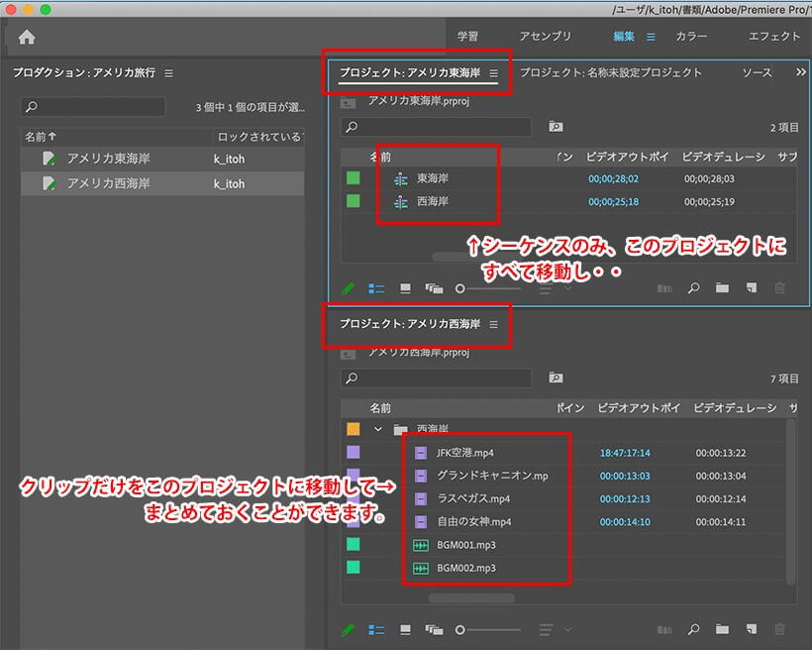The image size is (812, 650).
Task: Click 18:47:17:14 out point value
Action: pyautogui.click(x=625, y=453)
